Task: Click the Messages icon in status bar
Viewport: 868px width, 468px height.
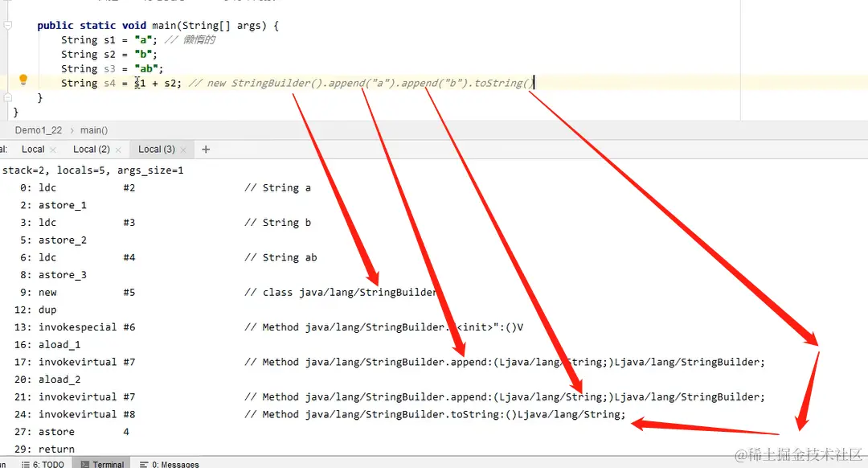Action: point(144,464)
